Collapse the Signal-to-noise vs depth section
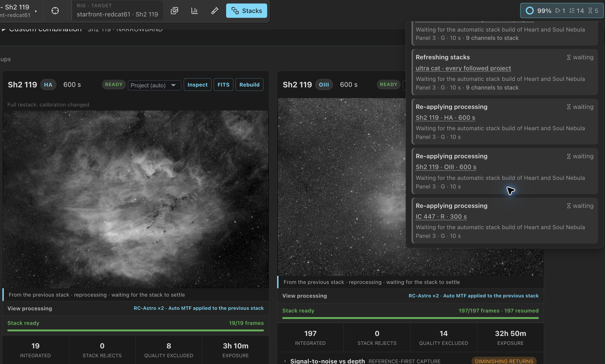Screen dimensions: 605x364 tap(285, 361)
